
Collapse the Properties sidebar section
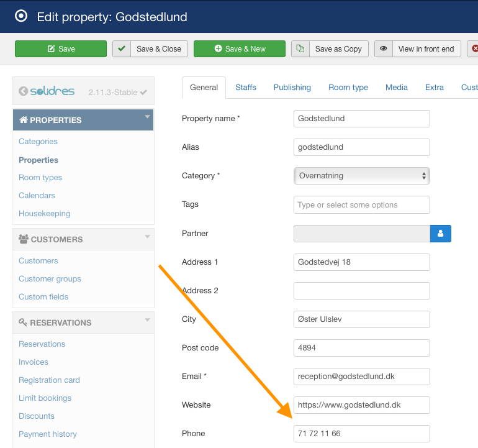[148, 116]
